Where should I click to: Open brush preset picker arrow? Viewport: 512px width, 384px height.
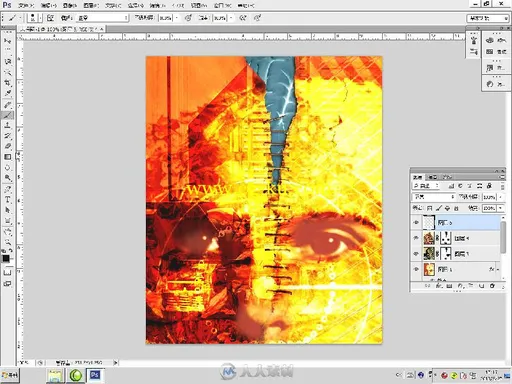pos(40,18)
